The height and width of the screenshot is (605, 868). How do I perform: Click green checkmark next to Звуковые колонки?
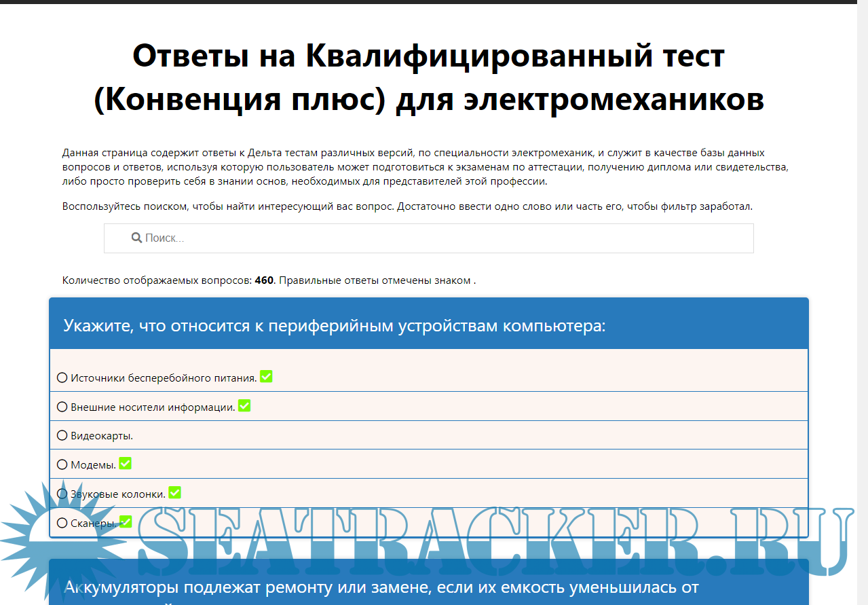[x=174, y=493]
